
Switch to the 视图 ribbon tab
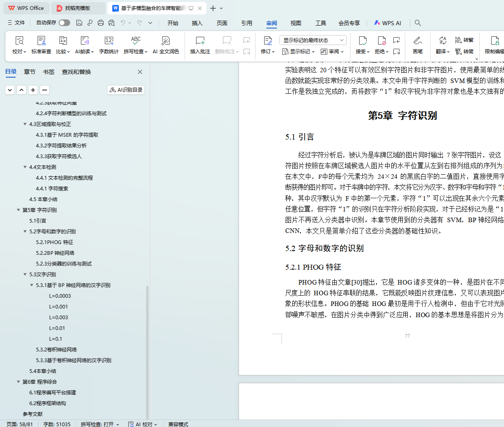coord(296,23)
